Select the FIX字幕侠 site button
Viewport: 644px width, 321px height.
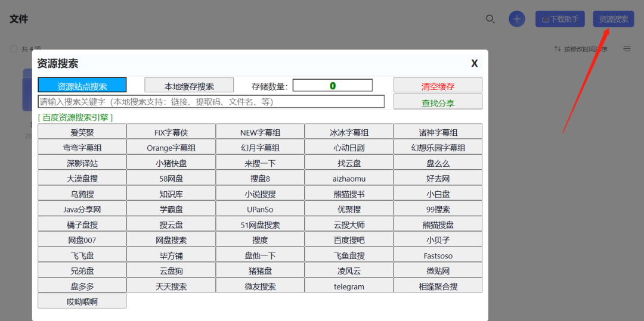click(x=171, y=132)
